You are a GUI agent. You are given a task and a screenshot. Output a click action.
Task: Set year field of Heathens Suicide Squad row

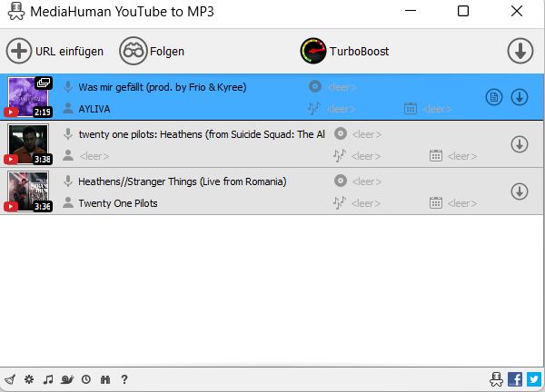(462, 156)
